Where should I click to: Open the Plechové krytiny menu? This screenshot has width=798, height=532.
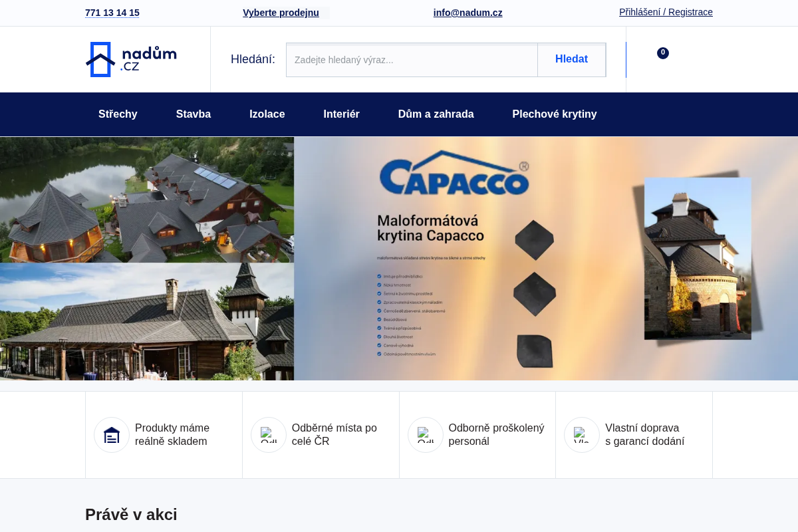pos(555,114)
